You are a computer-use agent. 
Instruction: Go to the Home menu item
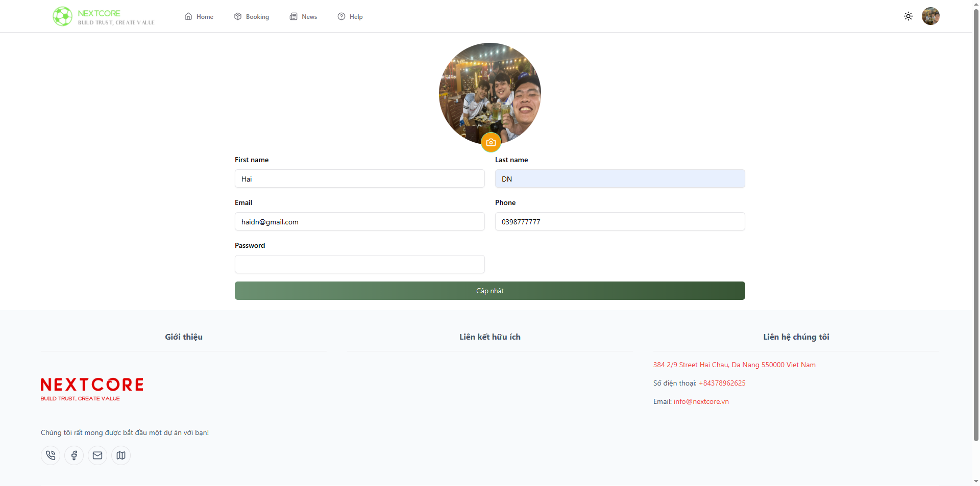click(x=199, y=17)
